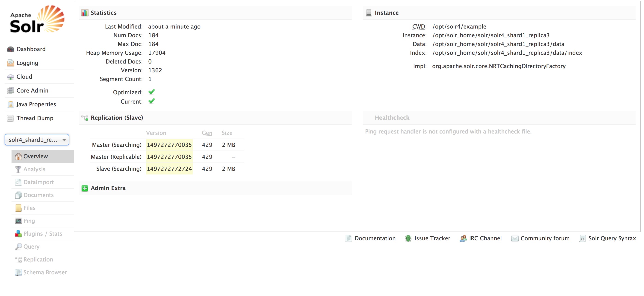This screenshot has height=296, width=644.
Task: Click the Community forum envelope icon
Action: coord(514,239)
